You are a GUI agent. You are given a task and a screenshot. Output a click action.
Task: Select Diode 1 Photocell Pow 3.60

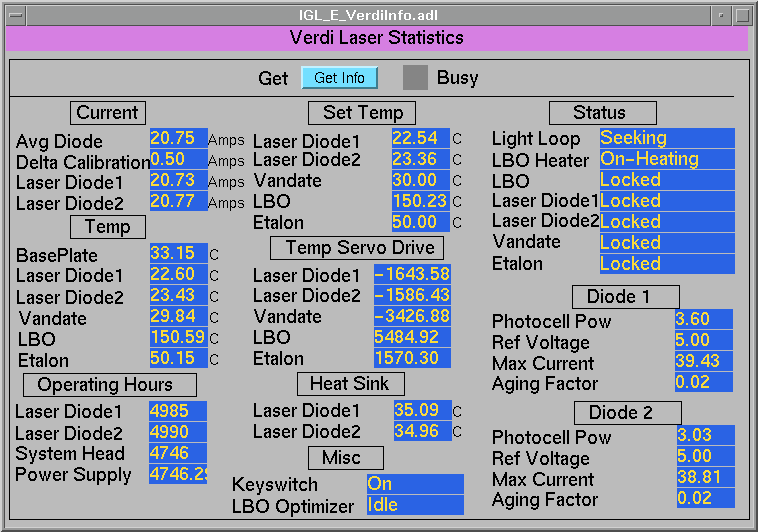click(x=704, y=319)
